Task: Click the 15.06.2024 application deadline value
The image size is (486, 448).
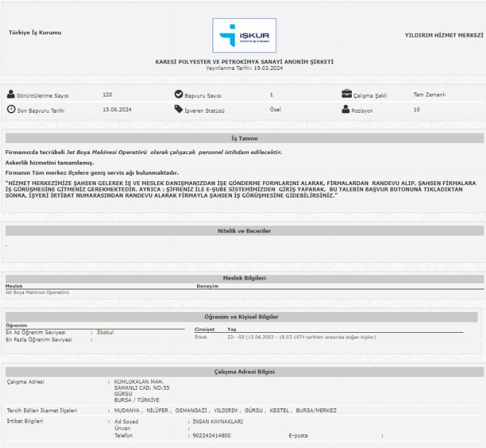Action: 117,110
